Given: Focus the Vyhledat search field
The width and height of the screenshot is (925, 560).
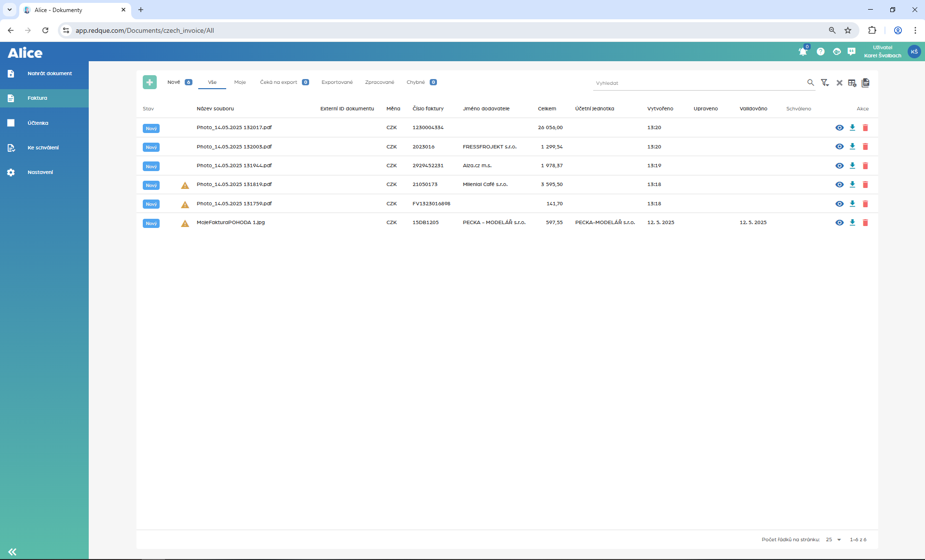Looking at the screenshot, I should pyautogui.click(x=699, y=83).
